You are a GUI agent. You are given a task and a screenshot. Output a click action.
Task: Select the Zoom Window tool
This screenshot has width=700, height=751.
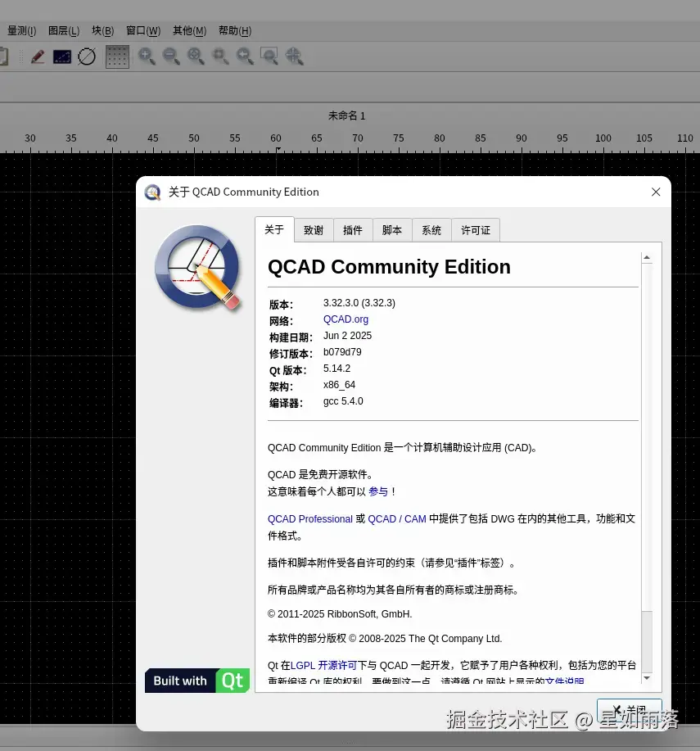click(269, 56)
